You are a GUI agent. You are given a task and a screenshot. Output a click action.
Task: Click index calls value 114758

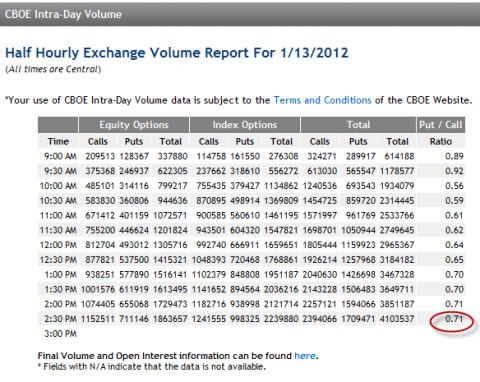click(211, 156)
